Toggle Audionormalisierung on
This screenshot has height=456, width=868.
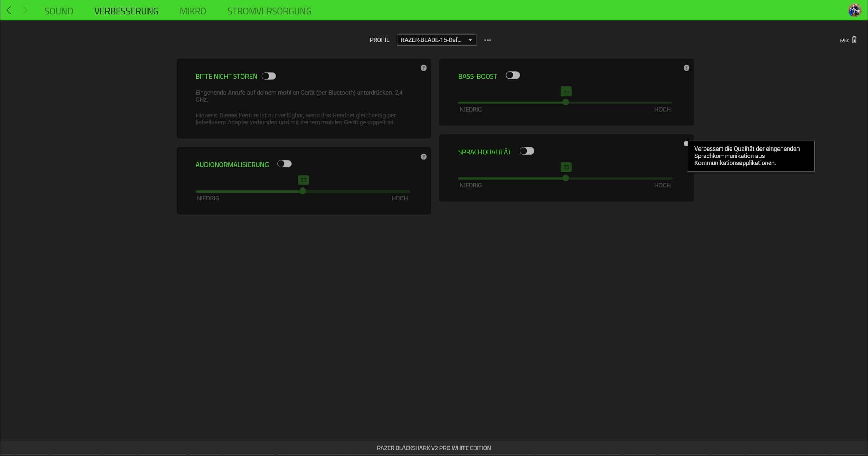click(284, 164)
